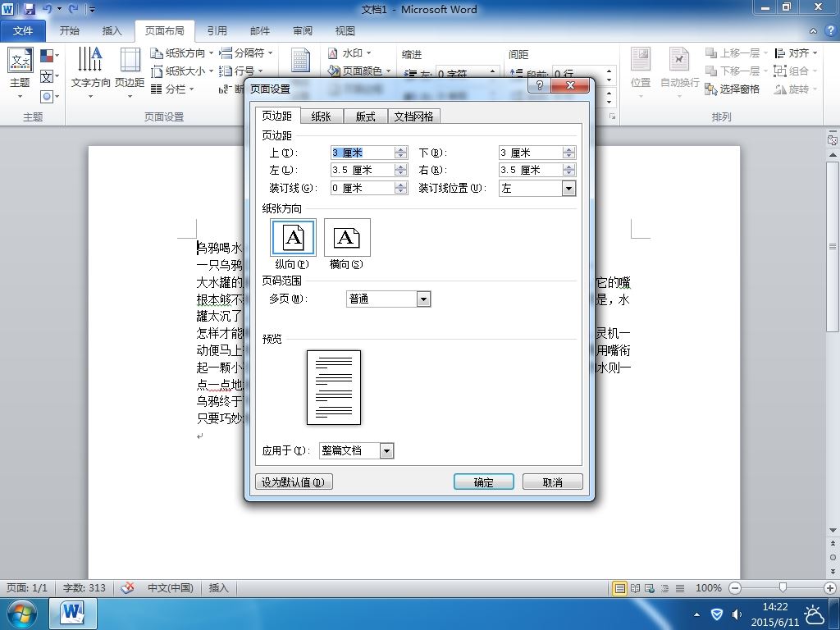Minimize the ribbon with the caret icon

[813, 31]
